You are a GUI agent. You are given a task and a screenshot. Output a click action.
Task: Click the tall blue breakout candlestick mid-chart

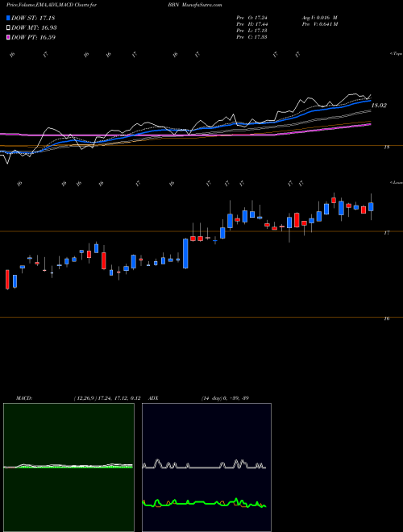click(x=185, y=253)
